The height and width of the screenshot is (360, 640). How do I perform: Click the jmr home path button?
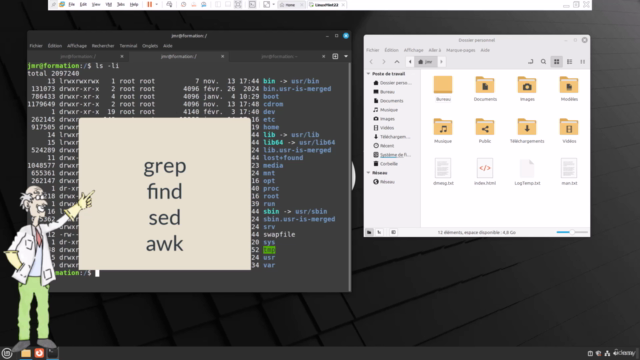point(426,62)
